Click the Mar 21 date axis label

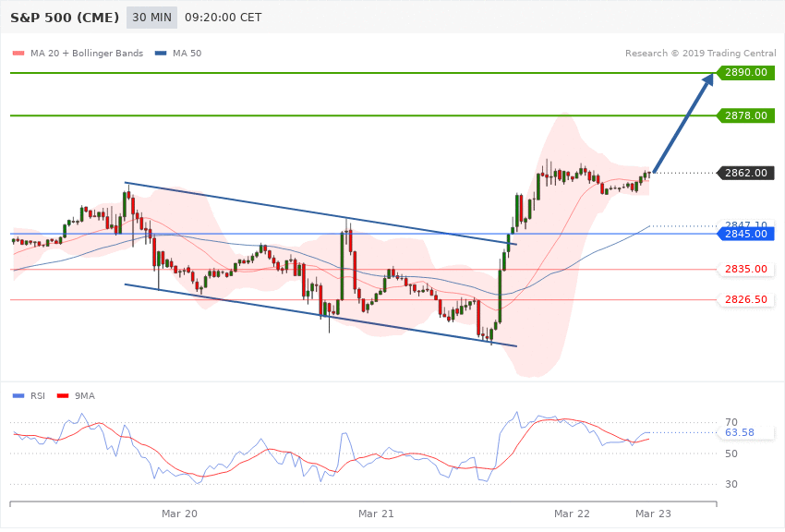(x=376, y=514)
